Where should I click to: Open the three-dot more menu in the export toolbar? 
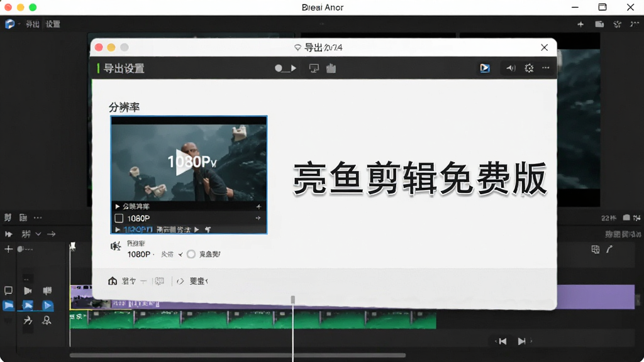[x=545, y=68]
